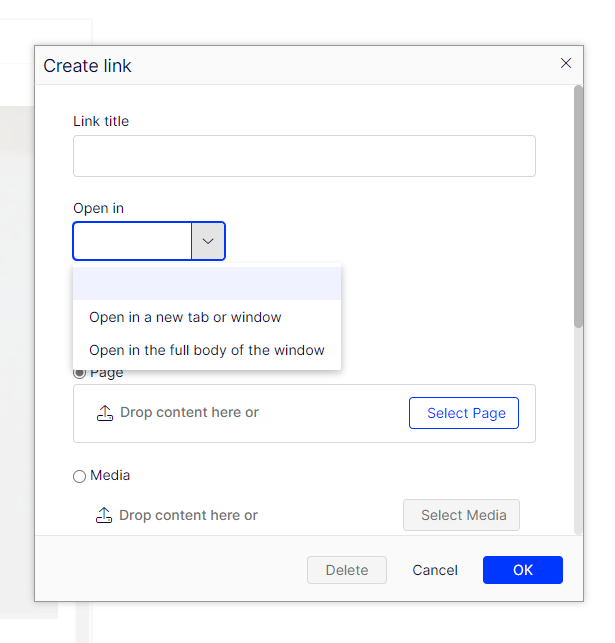Image resolution: width=615 pixels, height=643 pixels.
Task: Click the upload icon in Page drop area
Action: point(105,413)
